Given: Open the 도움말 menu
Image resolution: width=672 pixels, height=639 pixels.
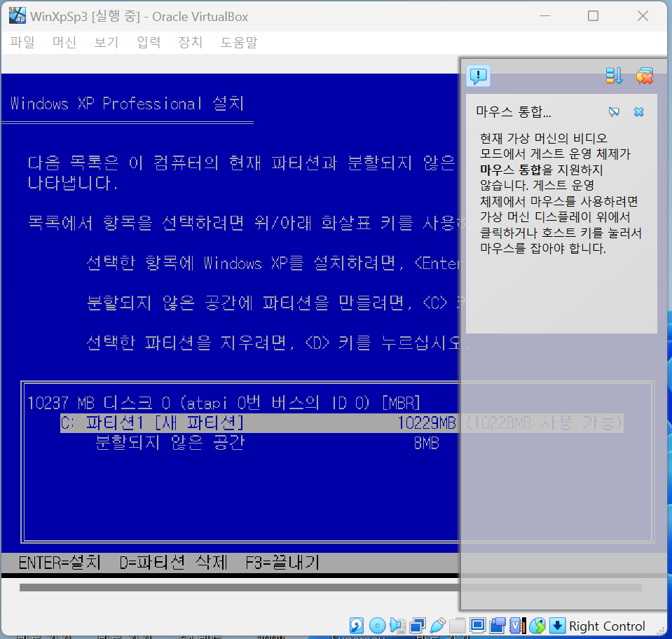Looking at the screenshot, I should pos(239,42).
